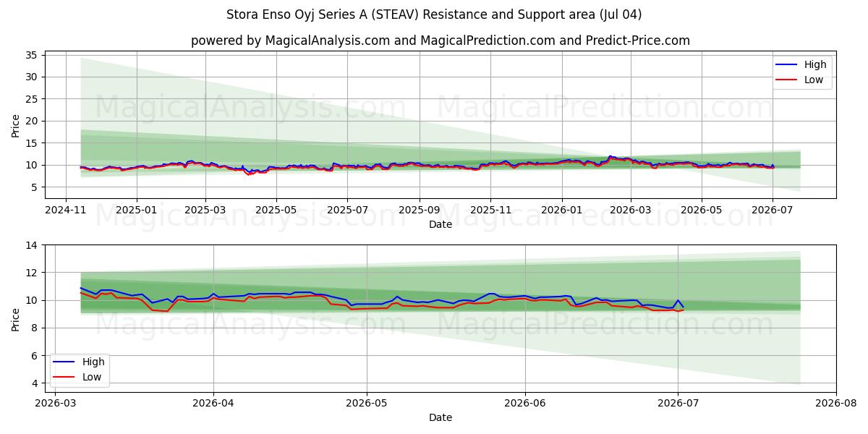Click the '20' price tick label
The image size is (868, 434).
click(x=31, y=121)
